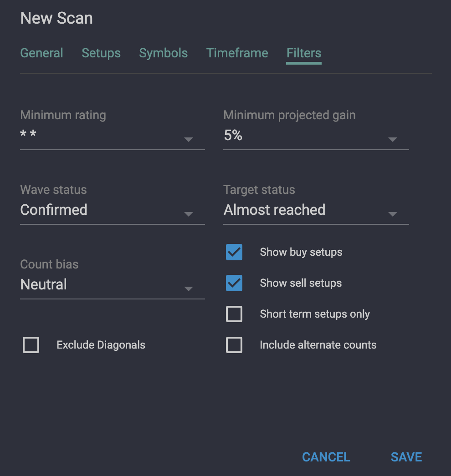451x476 pixels.
Task: Click the SAVE button
Action: (406, 457)
